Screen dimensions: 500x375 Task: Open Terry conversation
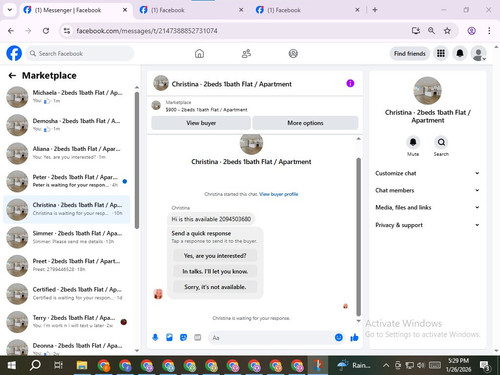[67, 322]
